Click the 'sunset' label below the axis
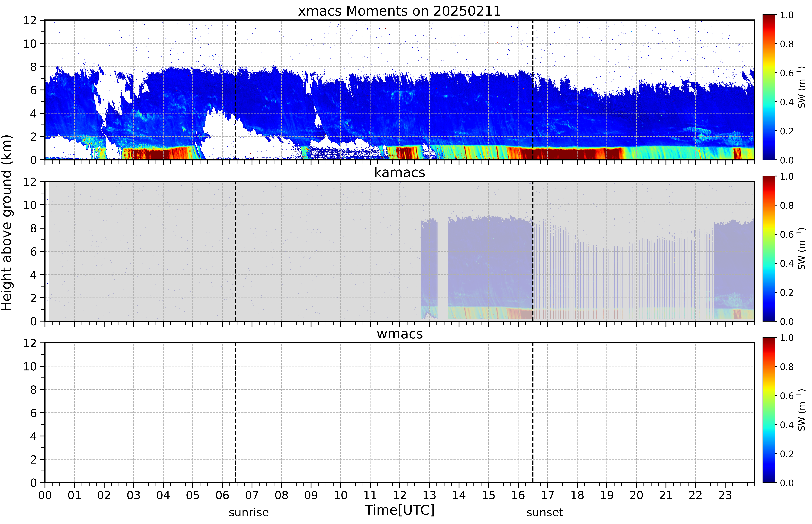Screen dimensions: 812x524 point(545,512)
